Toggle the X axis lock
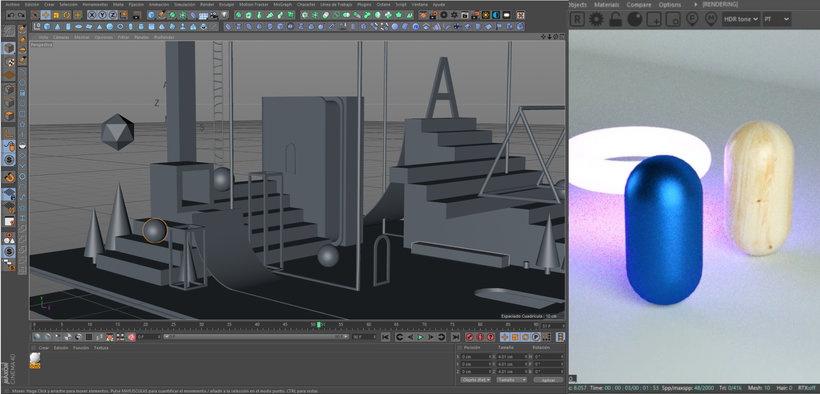 point(92,15)
